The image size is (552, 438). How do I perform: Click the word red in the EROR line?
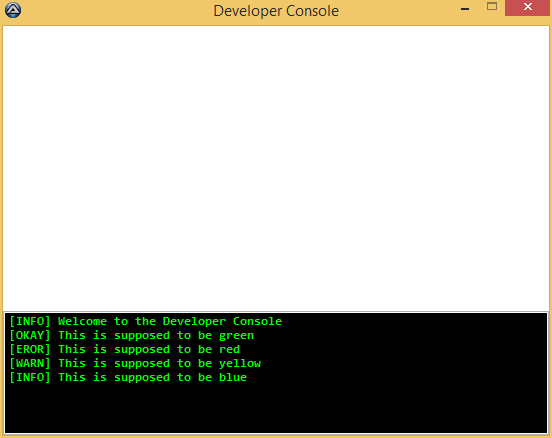tap(229, 349)
